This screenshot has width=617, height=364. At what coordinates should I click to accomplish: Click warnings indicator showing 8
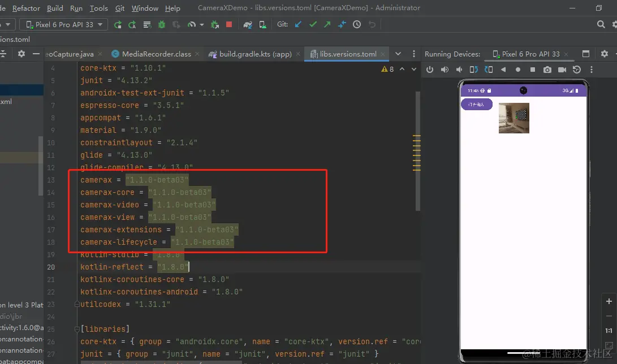[387, 69]
